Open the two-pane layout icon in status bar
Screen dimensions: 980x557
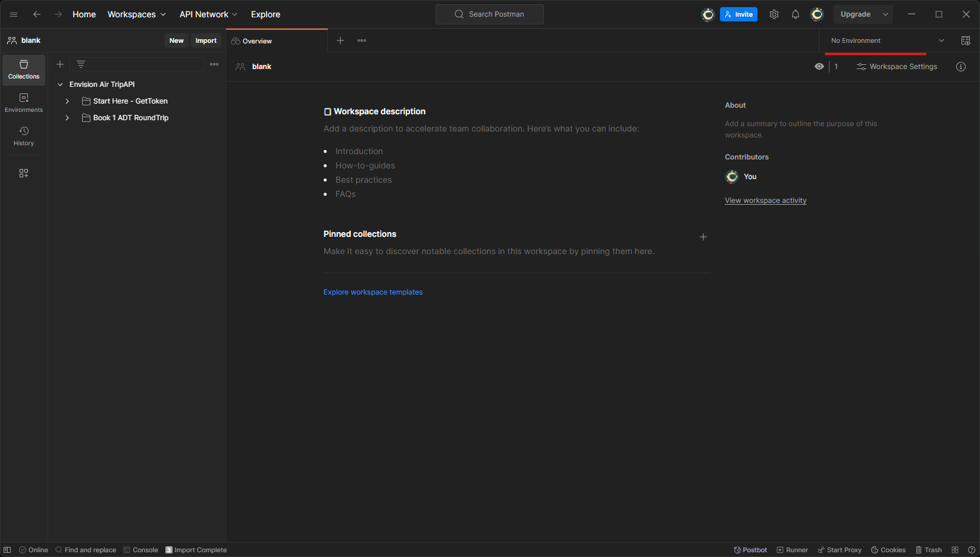click(955, 550)
